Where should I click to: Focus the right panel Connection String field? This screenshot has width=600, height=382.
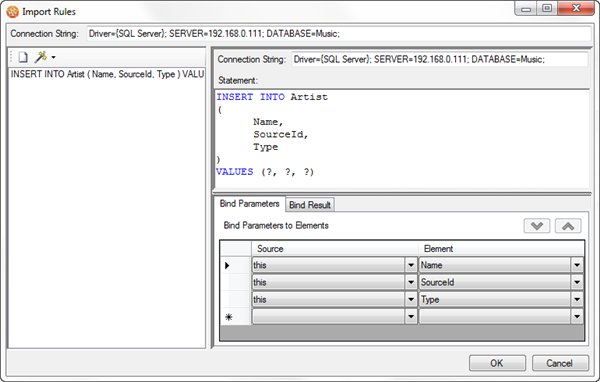coord(440,59)
